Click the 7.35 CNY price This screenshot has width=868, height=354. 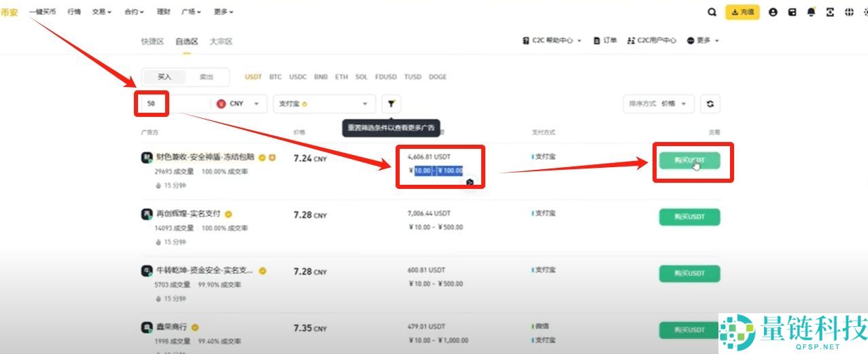(310, 328)
